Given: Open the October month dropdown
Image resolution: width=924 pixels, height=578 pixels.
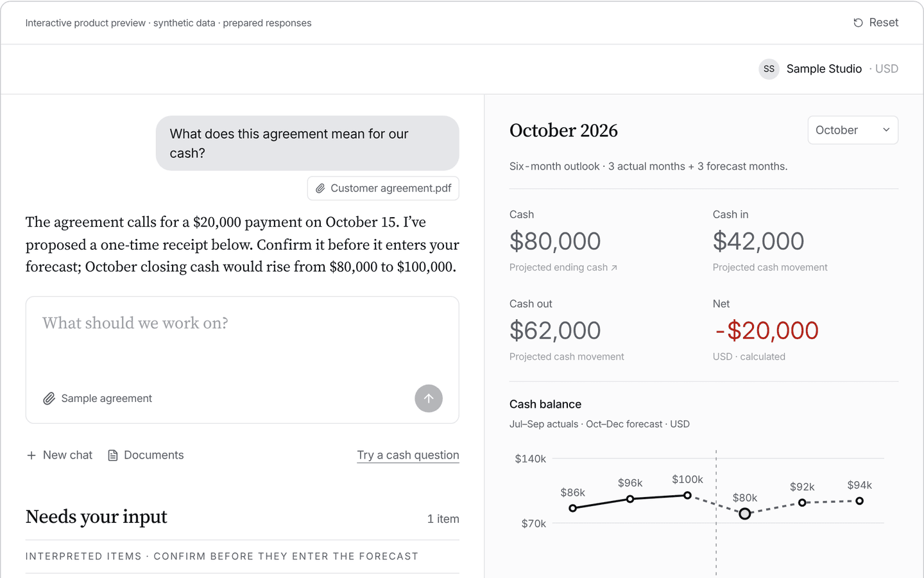Looking at the screenshot, I should point(853,130).
